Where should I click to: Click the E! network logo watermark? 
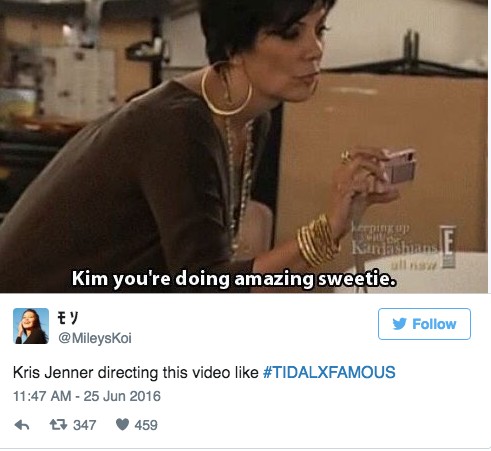coord(448,247)
